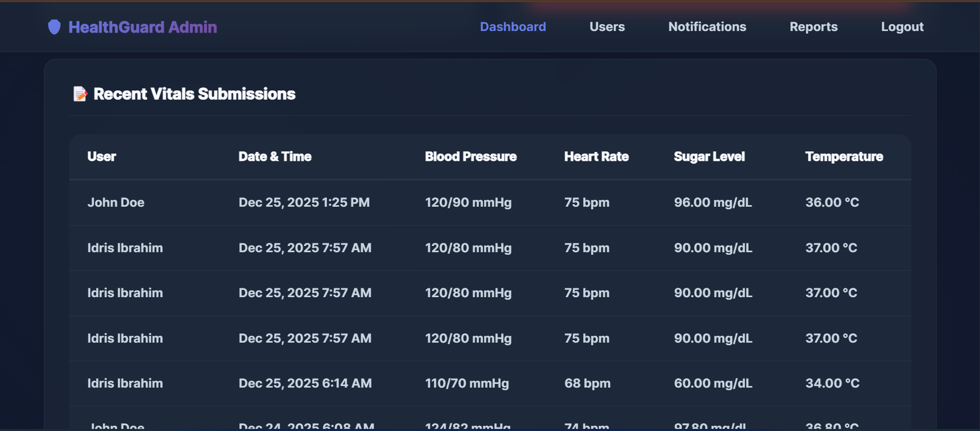Image resolution: width=980 pixels, height=431 pixels.
Task: Click the Sugar Level column header
Action: point(709,157)
